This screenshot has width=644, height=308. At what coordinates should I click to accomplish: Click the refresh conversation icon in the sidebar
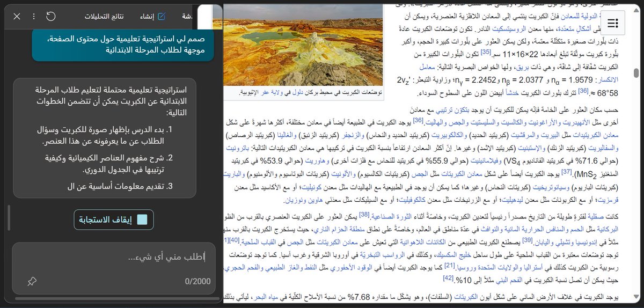pos(51,16)
